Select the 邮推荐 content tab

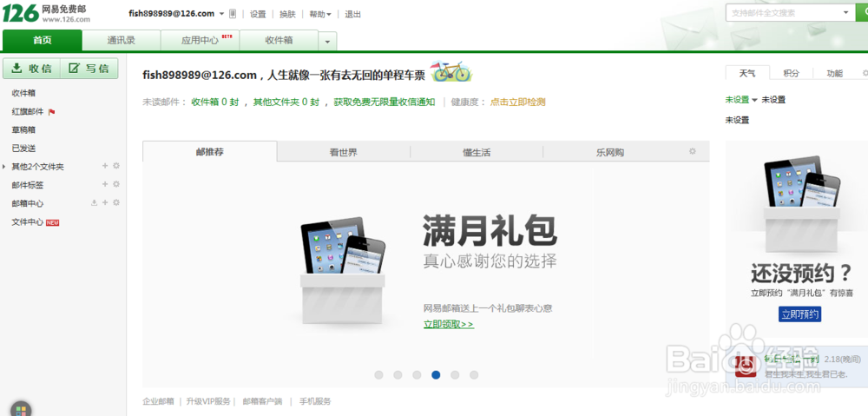[x=210, y=151]
